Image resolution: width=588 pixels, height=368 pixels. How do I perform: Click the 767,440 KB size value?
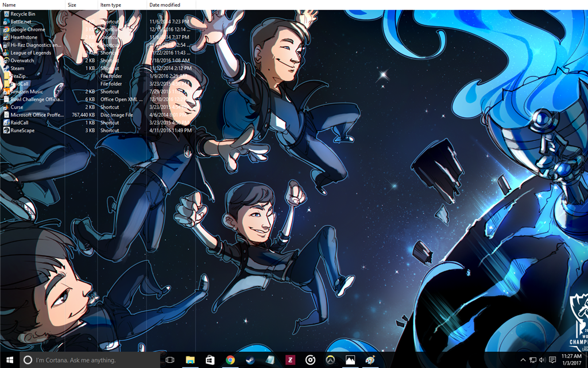(83, 115)
